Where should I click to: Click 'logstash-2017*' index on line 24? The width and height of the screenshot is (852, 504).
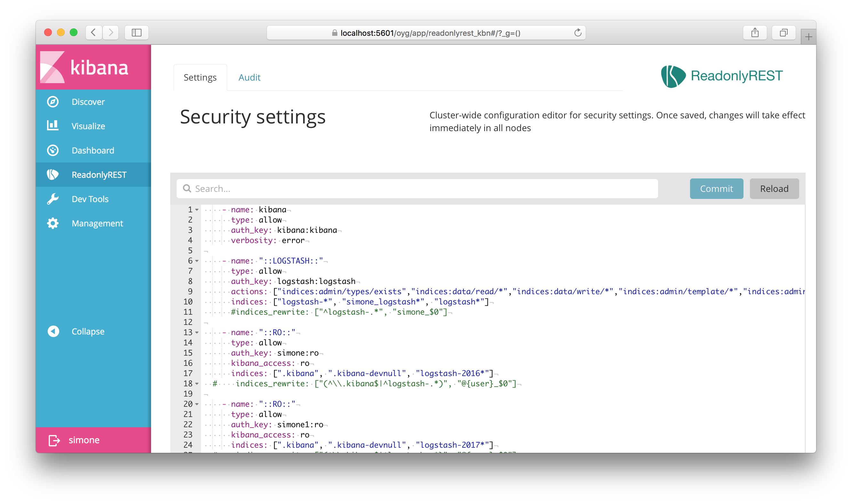[x=452, y=445]
